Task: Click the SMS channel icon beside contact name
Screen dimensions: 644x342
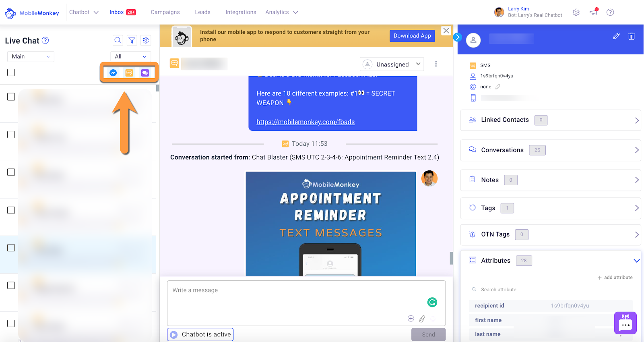Action: [174, 63]
